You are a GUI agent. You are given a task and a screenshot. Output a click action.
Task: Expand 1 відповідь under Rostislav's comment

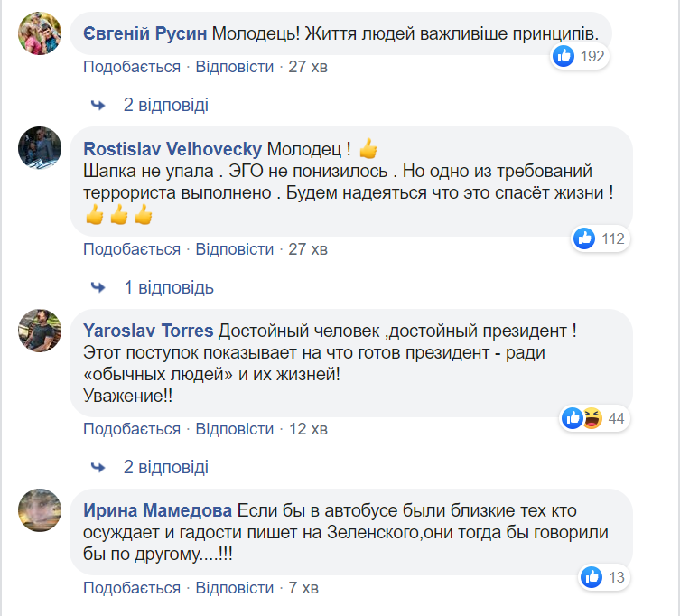(169, 287)
